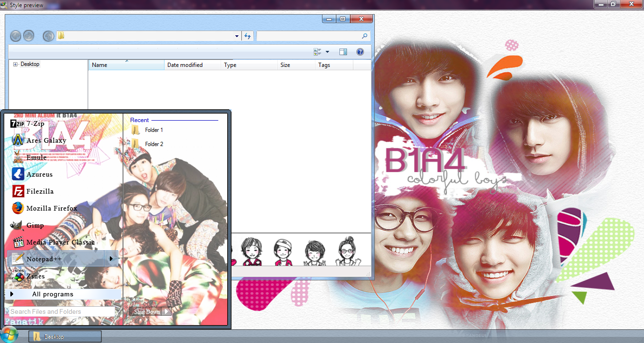Viewport: 644px width, 343px height.
Task: Open the change view dropdown arrow
Action: click(x=327, y=52)
